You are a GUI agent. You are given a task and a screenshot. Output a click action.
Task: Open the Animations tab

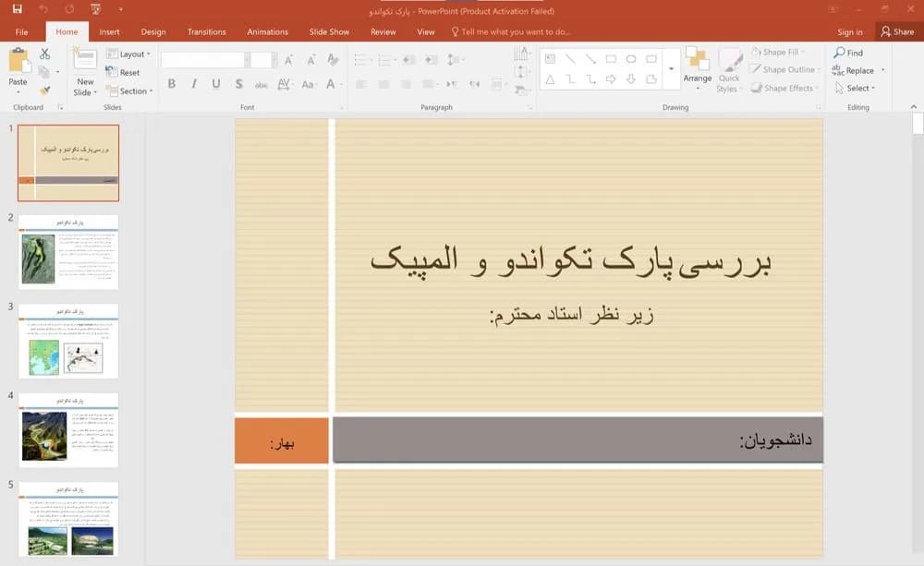(268, 31)
